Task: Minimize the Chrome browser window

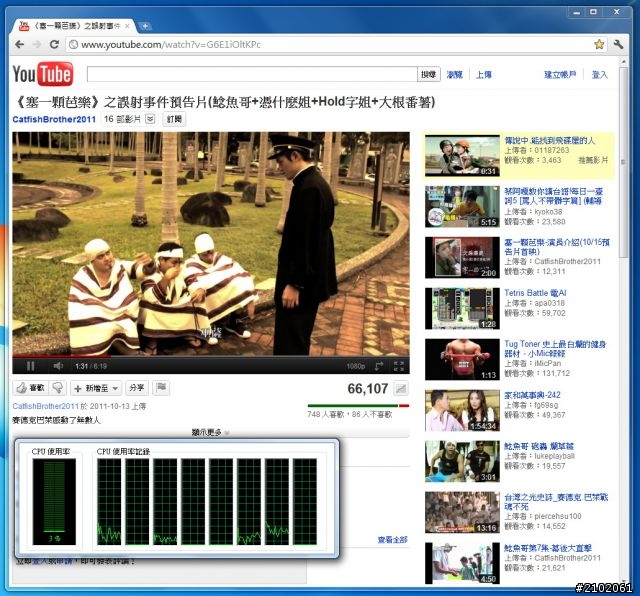Action: point(577,12)
